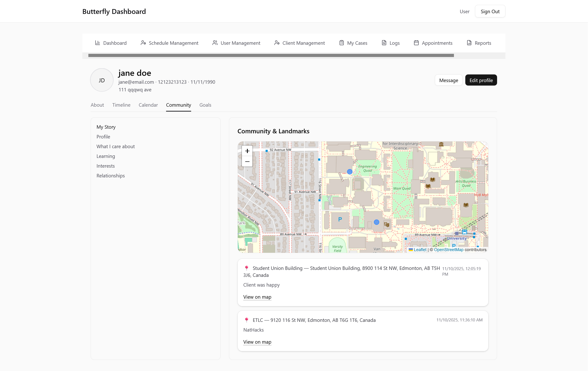Click the horizontal navigation scrollbar
The width and height of the screenshot is (588, 371).
click(271, 55)
